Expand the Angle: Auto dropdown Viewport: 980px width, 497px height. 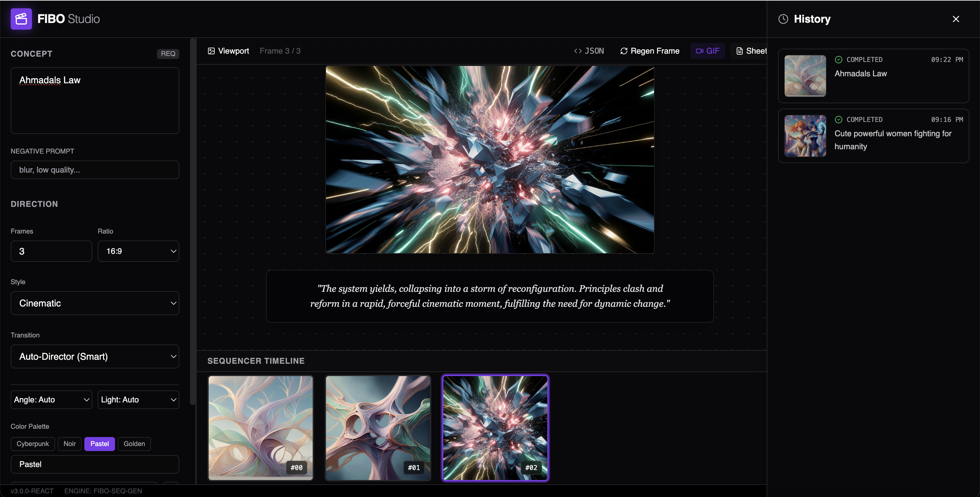tap(51, 400)
